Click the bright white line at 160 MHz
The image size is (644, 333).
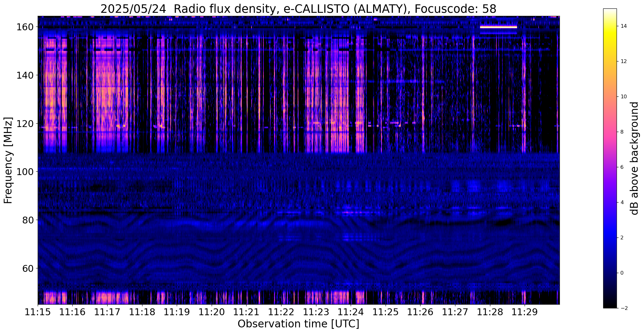[x=498, y=27]
